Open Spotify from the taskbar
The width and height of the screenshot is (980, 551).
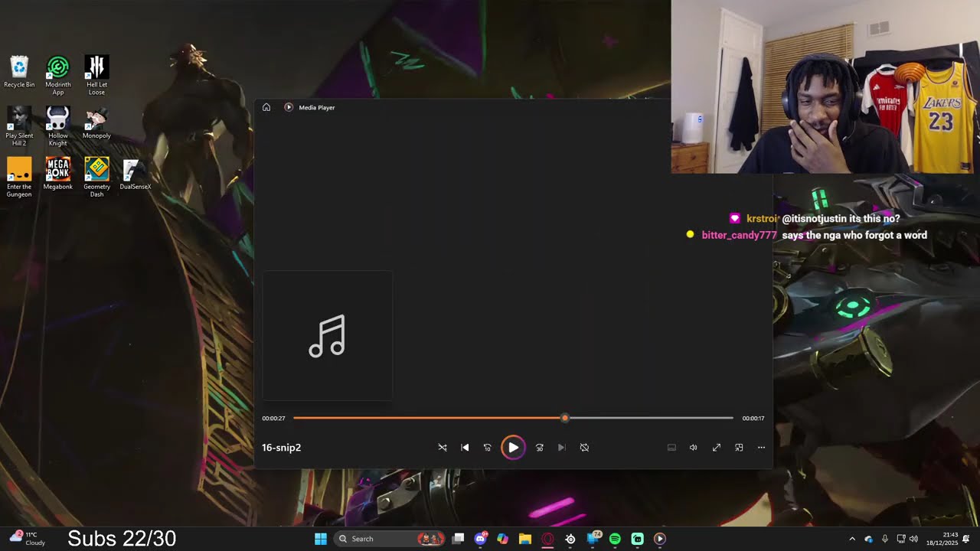[615, 539]
